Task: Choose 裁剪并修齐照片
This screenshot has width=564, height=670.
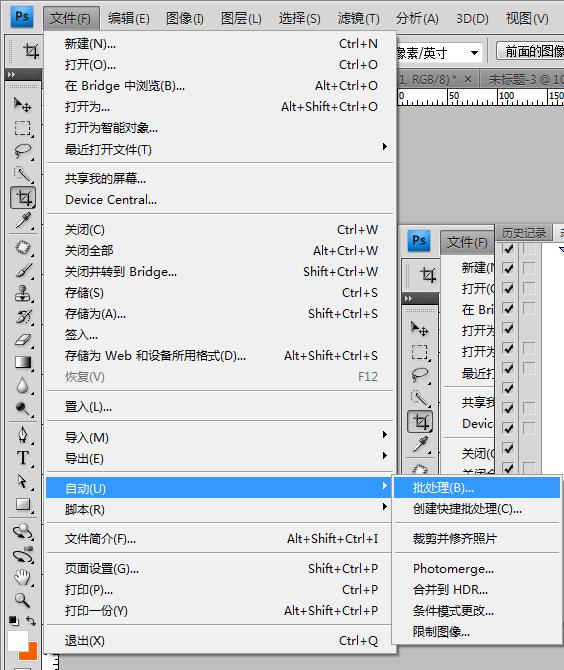Action: [x=477, y=538]
